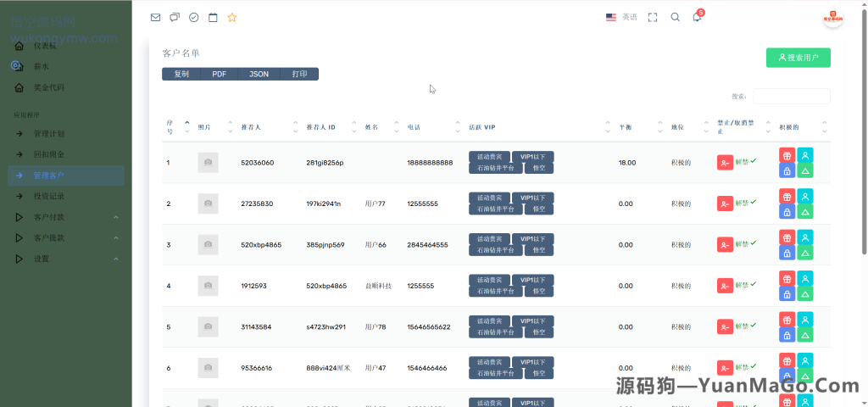Open the mail envelope icon in top bar
The width and height of the screenshot is (868, 407).
click(156, 18)
